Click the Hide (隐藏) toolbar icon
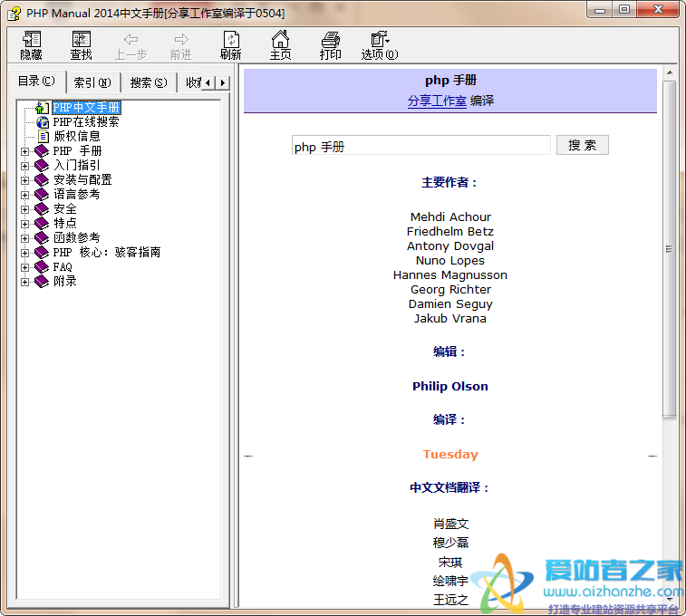The width and height of the screenshot is (686, 616). (x=32, y=39)
